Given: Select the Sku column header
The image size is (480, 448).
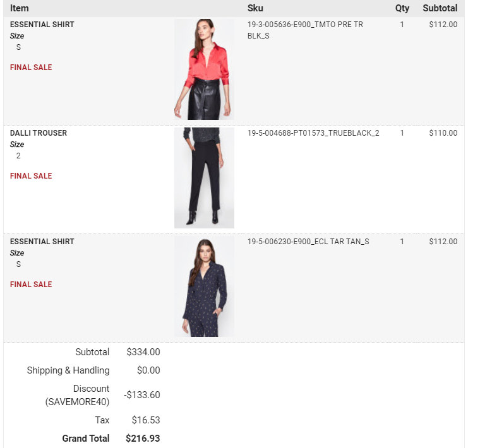Looking at the screenshot, I should 255,8.
